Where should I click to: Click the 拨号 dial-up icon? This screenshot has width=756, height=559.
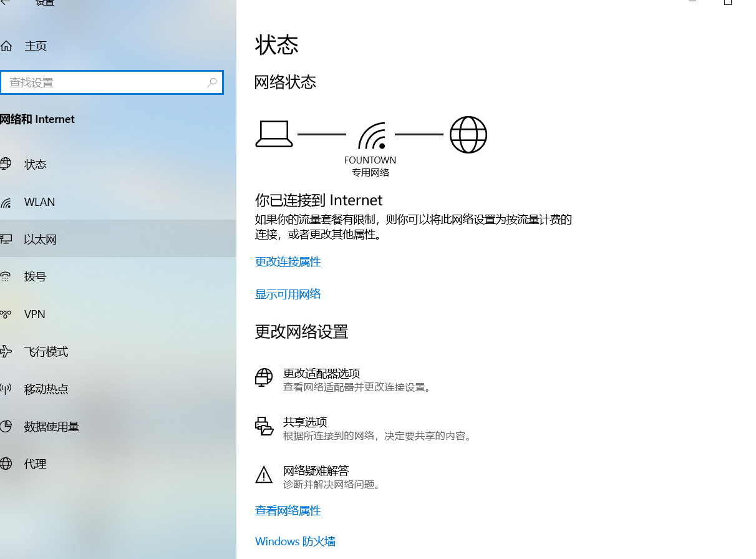[x=6, y=276]
